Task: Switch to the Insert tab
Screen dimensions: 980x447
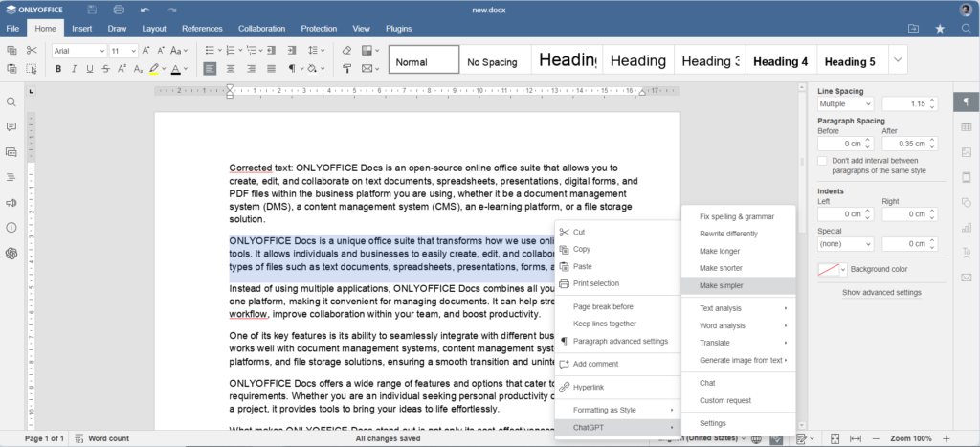Action: [82, 28]
